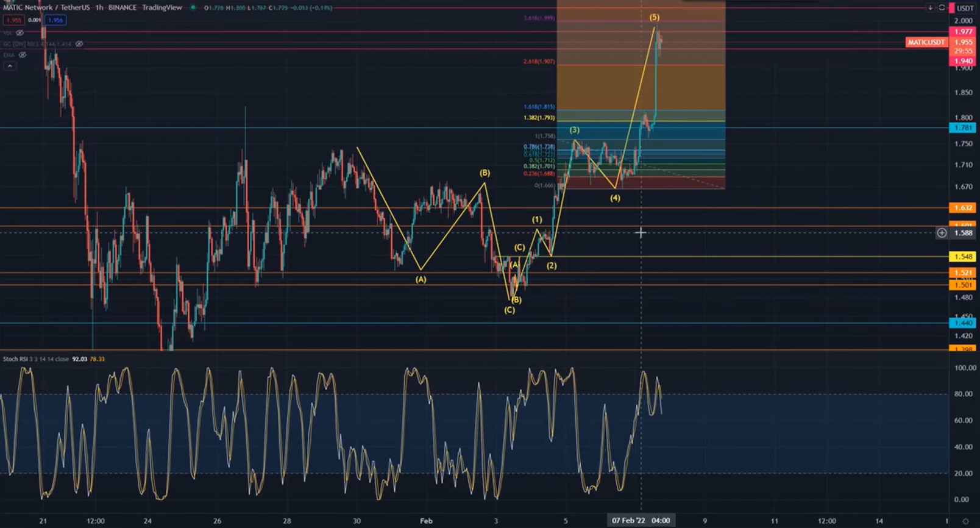Select the 1.781 blue price level label
Screen dimensions: 980x528
click(963, 127)
